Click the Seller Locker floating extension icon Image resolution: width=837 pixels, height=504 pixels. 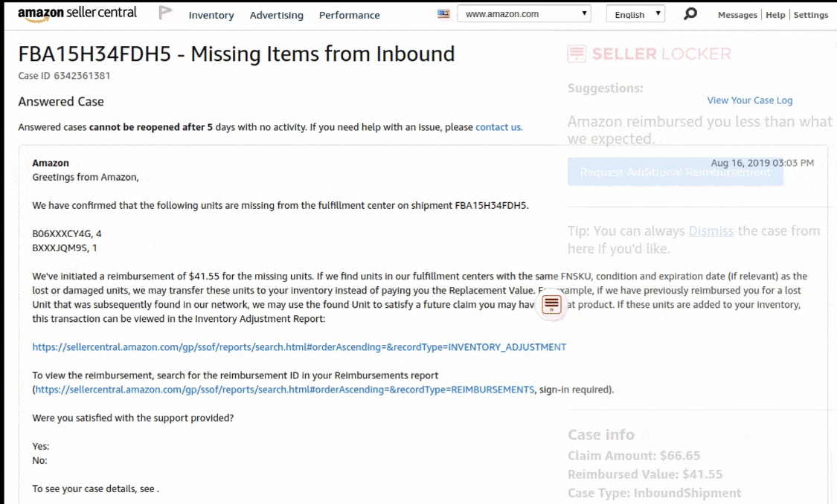coord(551,305)
